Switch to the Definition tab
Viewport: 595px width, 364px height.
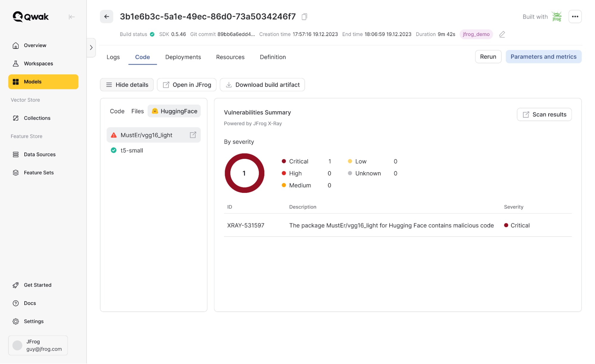pos(273,57)
